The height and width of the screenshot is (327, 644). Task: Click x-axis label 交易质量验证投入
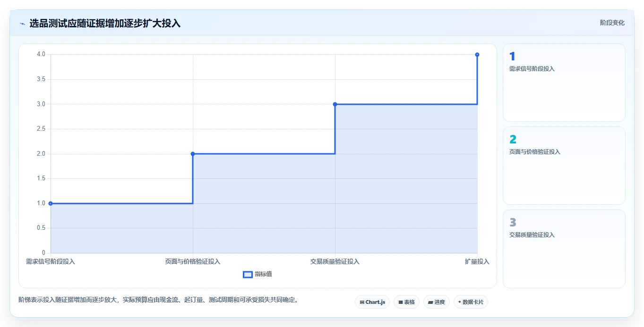tap(335, 261)
